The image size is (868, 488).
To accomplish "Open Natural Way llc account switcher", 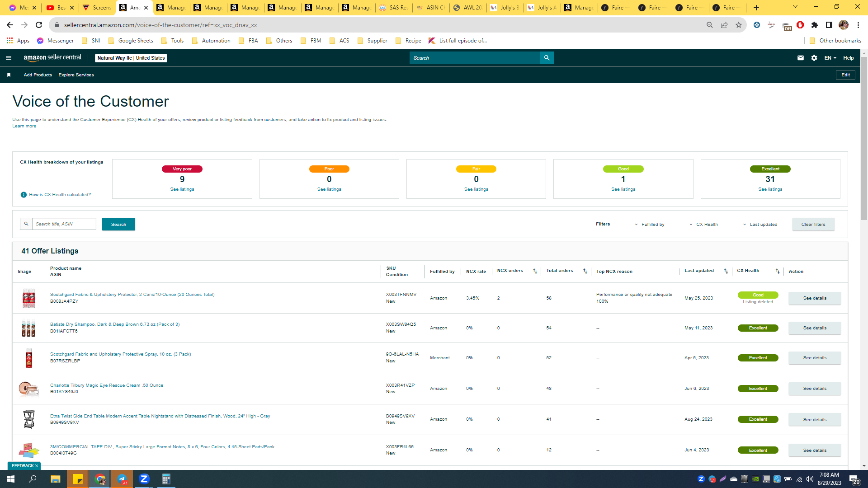I will point(131,58).
